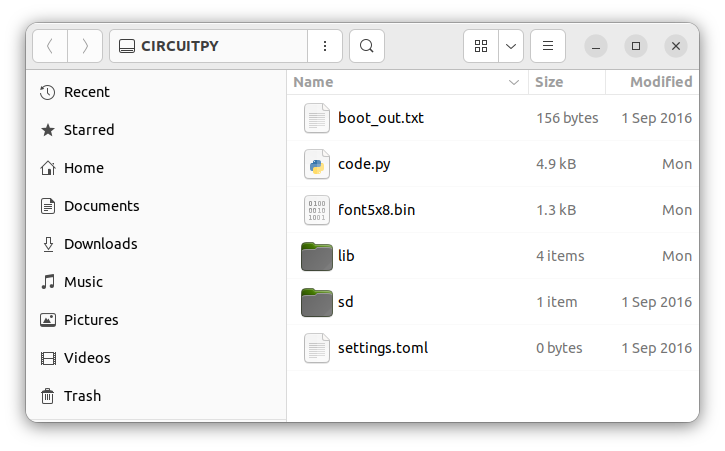725x451 pixels.
Task: Select the settings.toml file row
Action: point(493,348)
